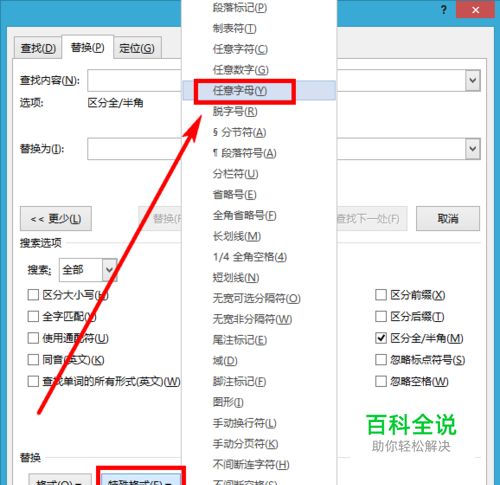The image size is (500, 485).
Task: Open the help question mark icon
Action: [x=443, y=10]
